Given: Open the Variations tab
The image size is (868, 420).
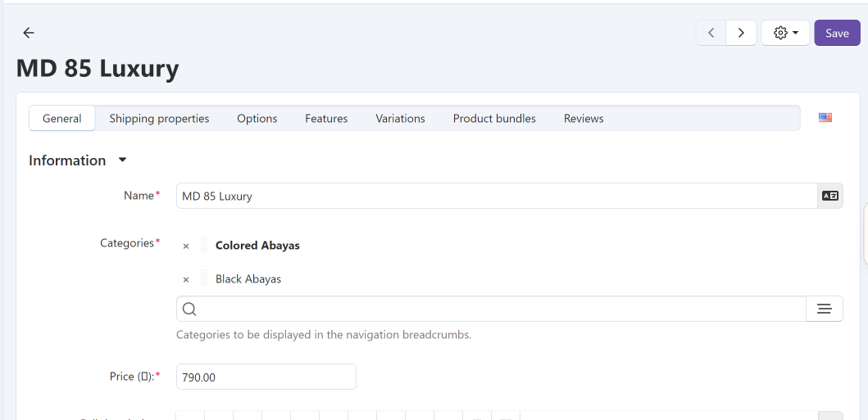Looking at the screenshot, I should pos(400,118).
